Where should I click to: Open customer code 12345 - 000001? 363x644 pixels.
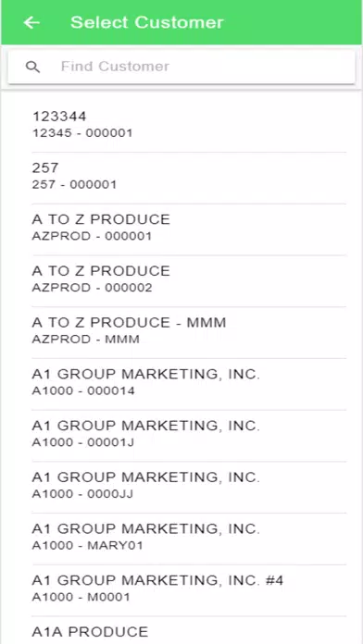pyautogui.click(x=82, y=133)
